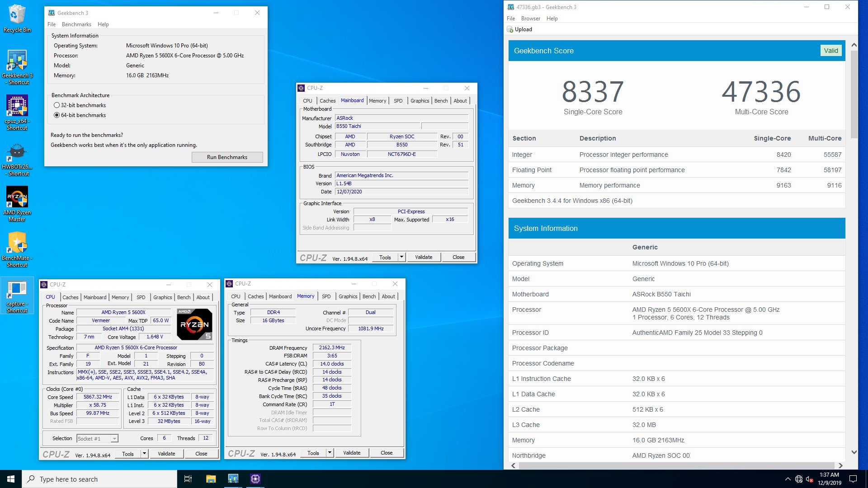Expand Tools dropdown in CPU-Z processor window

[144, 454]
